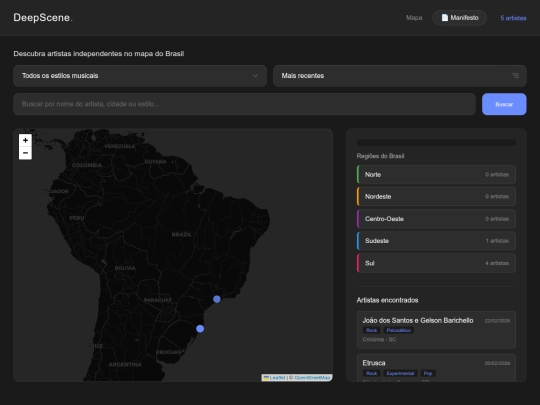Focus the artist search input field
This screenshot has width=540, height=405.
(x=245, y=104)
